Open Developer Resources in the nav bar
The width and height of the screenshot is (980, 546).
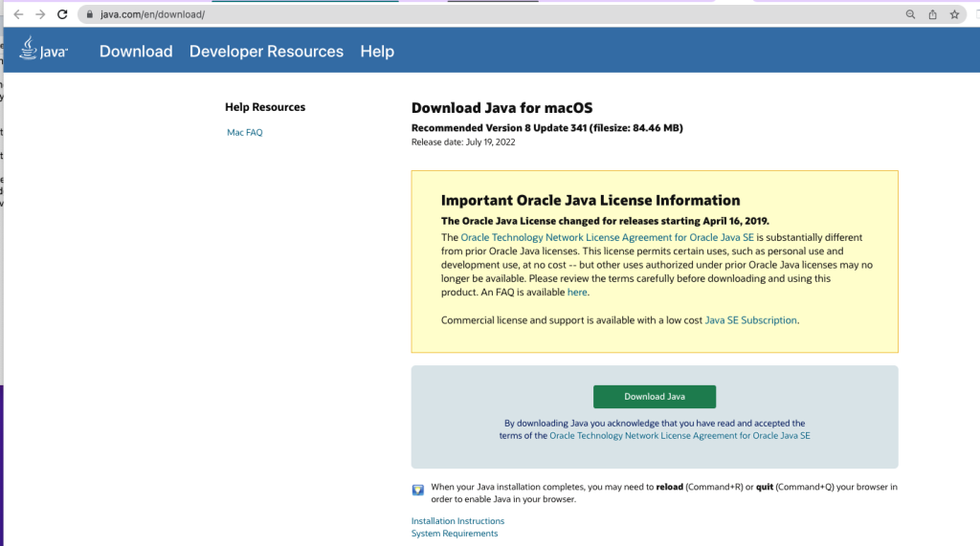(x=266, y=52)
